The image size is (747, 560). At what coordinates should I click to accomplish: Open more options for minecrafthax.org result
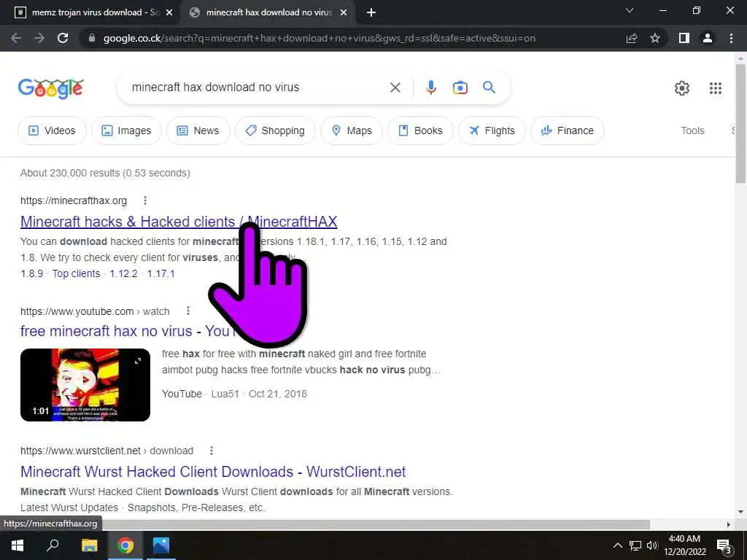point(145,201)
